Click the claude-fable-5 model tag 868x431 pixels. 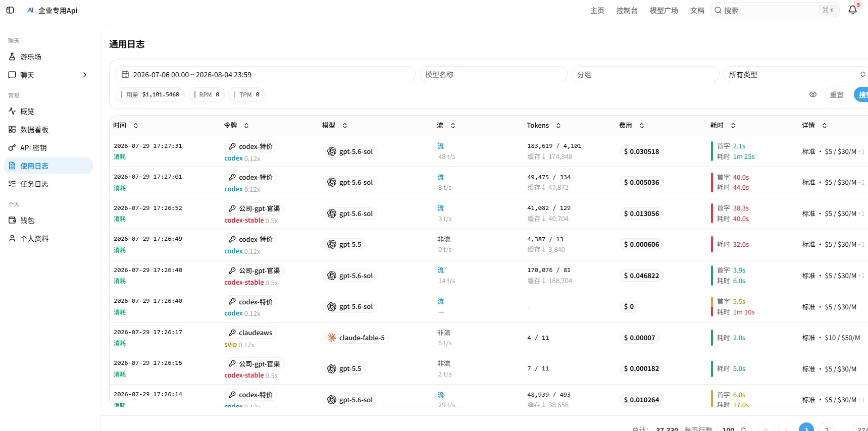(x=356, y=338)
